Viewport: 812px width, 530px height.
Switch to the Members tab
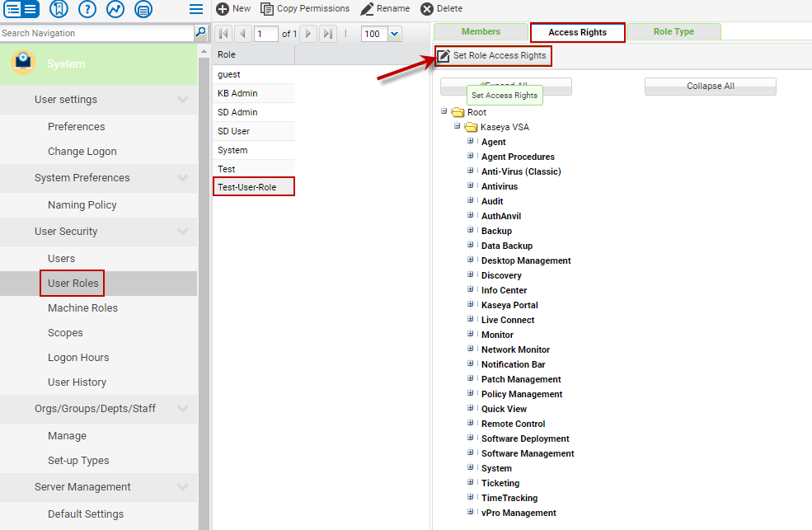481,31
